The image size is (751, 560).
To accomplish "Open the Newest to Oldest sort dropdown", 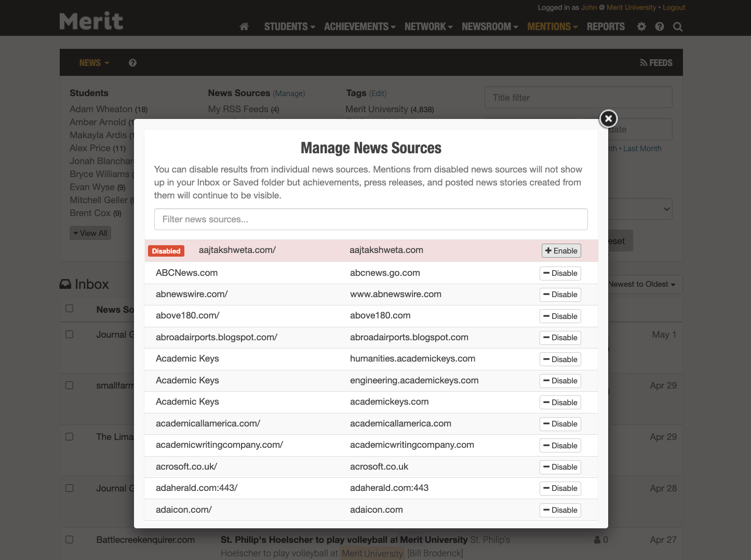I will point(642,284).
